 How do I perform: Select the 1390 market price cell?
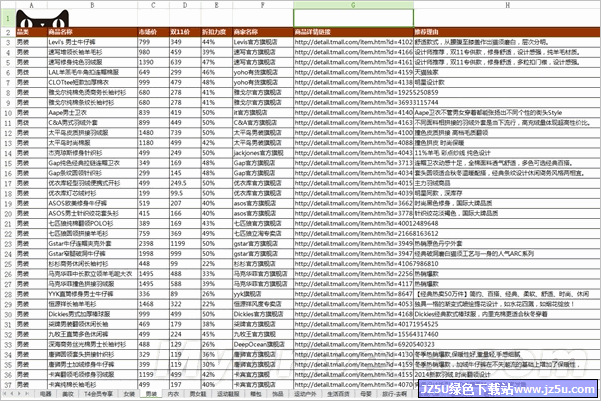click(153, 62)
